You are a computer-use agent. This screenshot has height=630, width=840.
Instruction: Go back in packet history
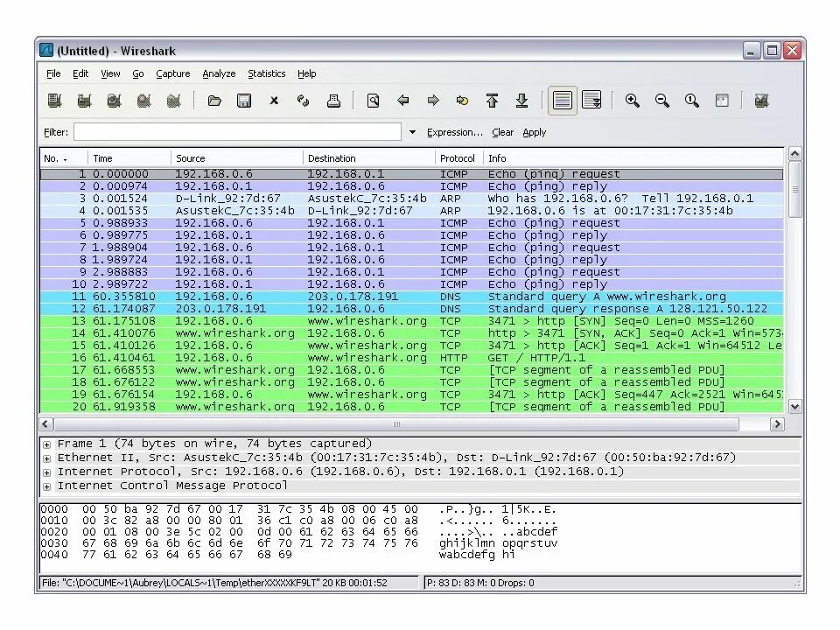[x=402, y=101]
